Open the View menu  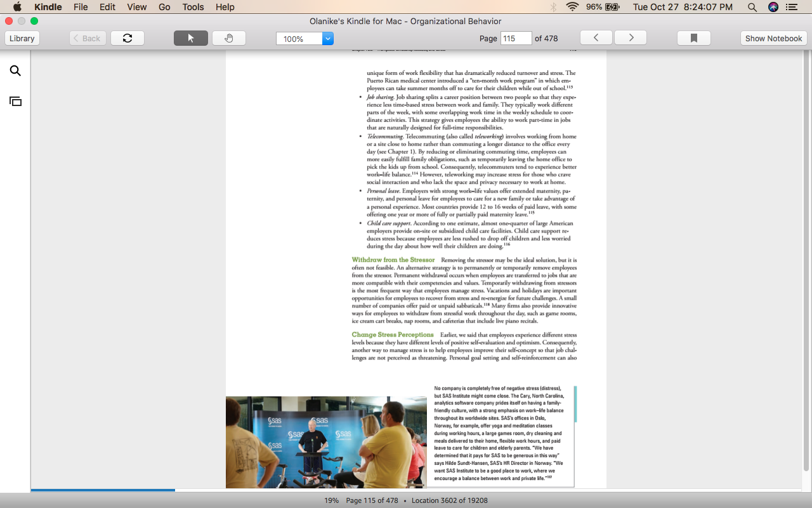[137, 7]
